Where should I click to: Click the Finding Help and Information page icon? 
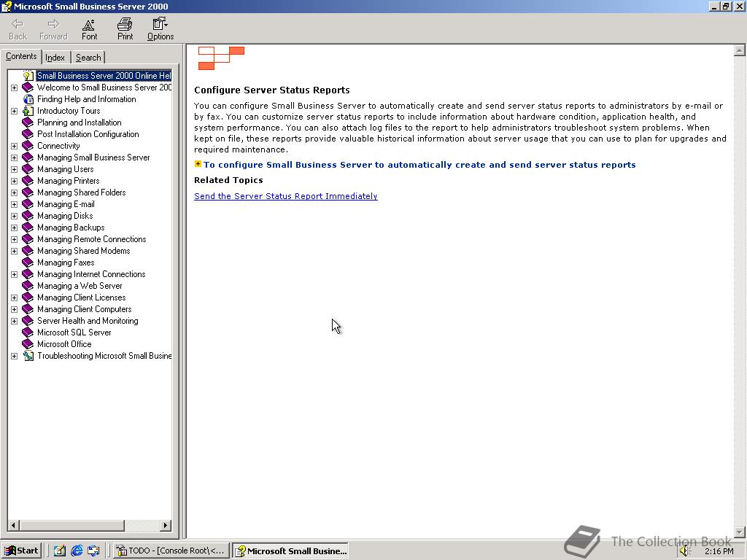pos(28,99)
